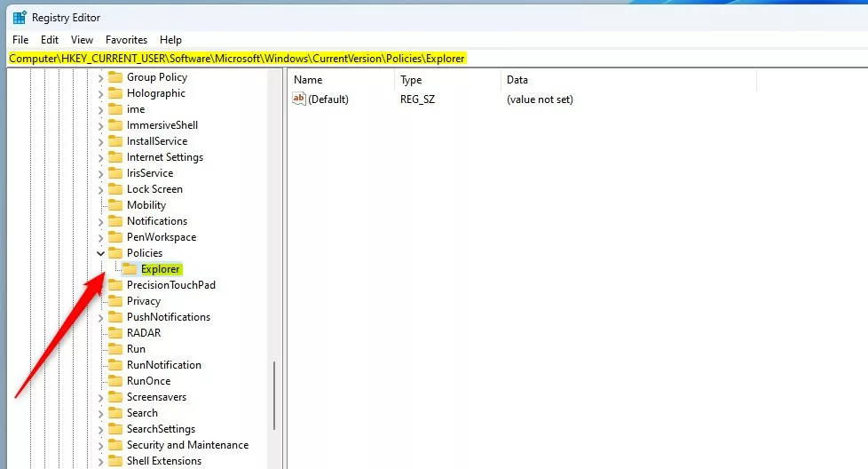The width and height of the screenshot is (868, 469).
Task: Click the ime folder icon
Action: [115, 109]
